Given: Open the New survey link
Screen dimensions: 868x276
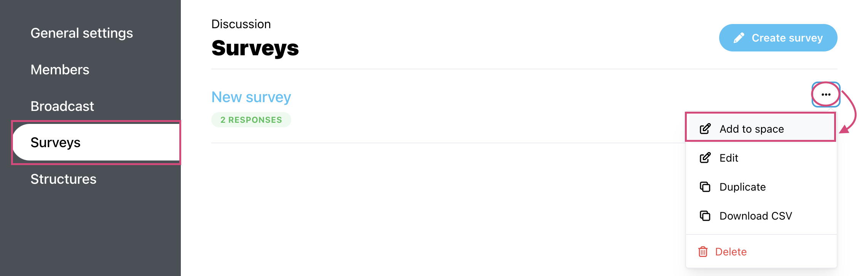Looking at the screenshot, I should point(251,97).
